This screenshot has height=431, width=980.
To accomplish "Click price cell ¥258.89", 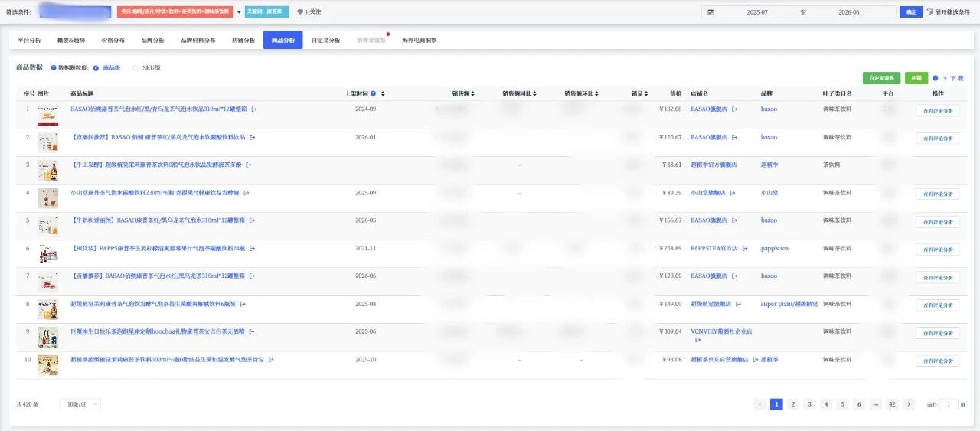I will [670, 248].
